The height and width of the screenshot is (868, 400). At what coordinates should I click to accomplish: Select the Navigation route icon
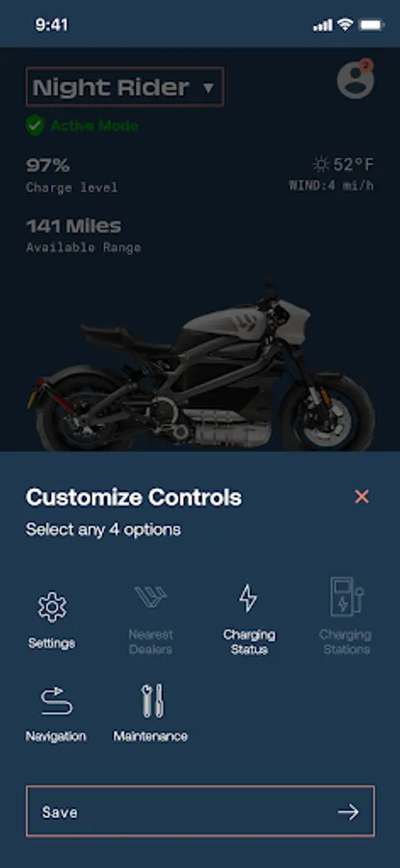point(57,701)
